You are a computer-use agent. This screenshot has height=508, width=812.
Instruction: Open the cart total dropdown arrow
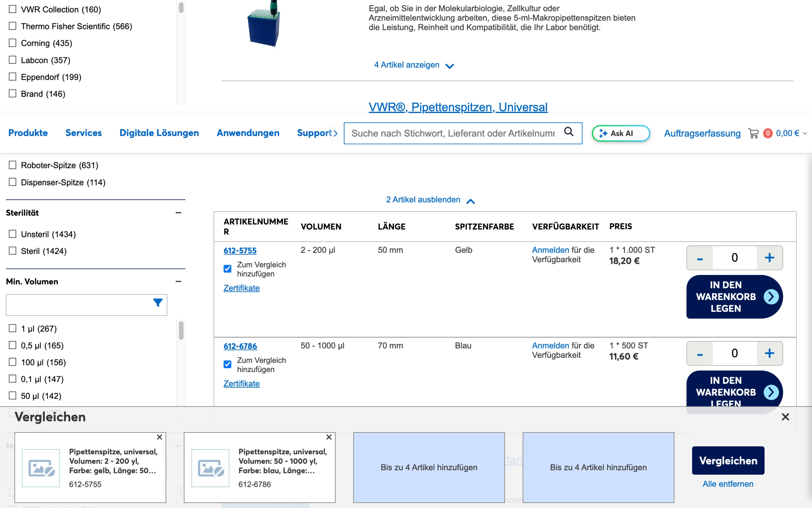[x=805, y=134]
